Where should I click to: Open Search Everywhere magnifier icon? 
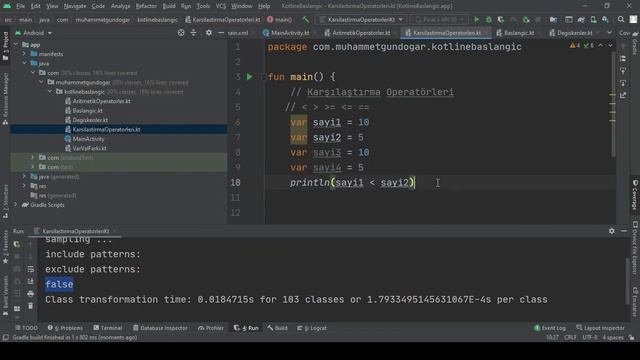(621, 19)
